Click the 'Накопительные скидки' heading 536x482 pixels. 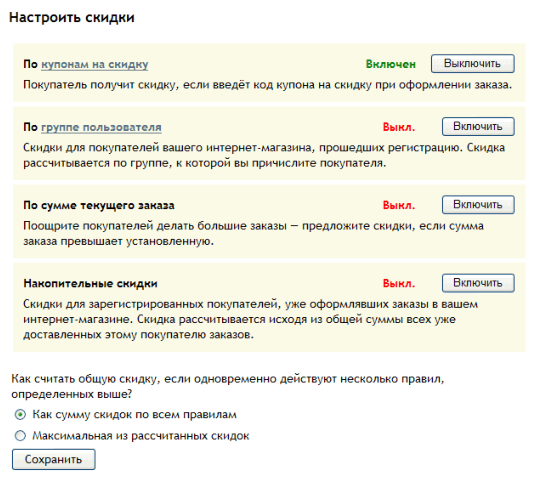pyautogui.click(x=90, y=284)
